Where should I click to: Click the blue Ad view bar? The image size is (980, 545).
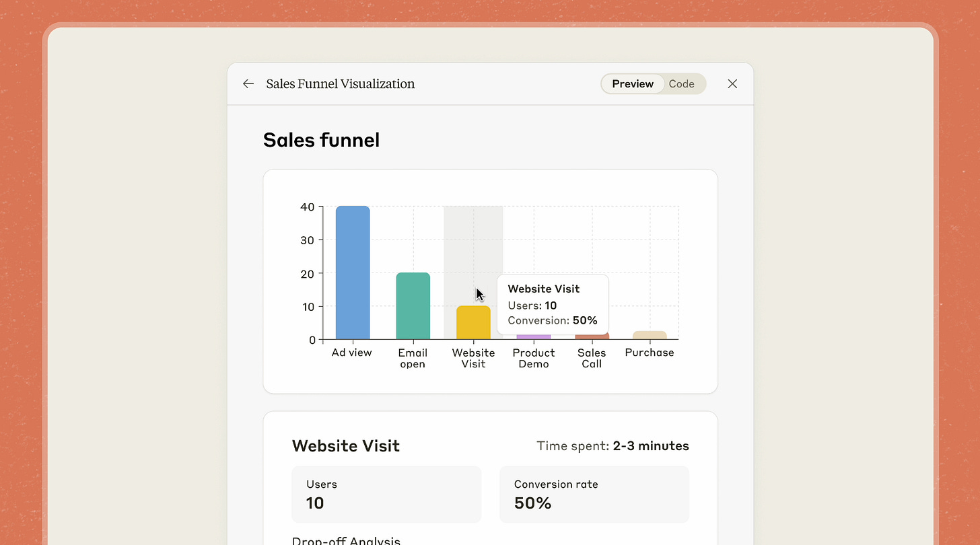(x=353, y=272)
